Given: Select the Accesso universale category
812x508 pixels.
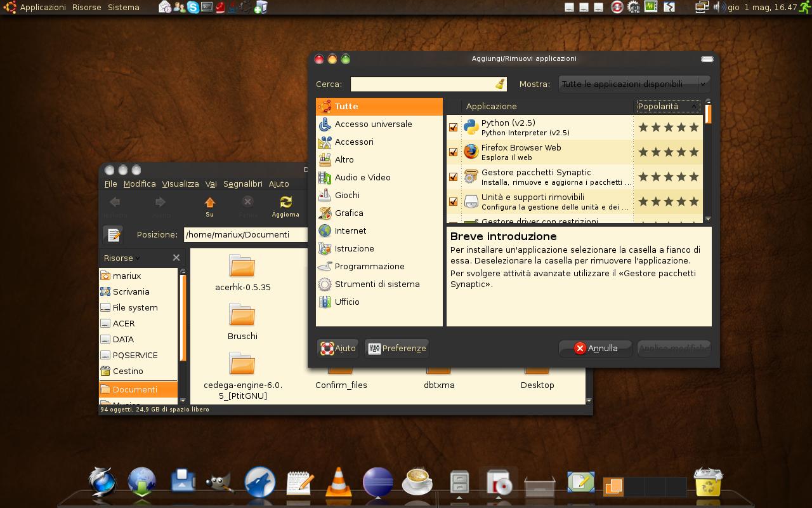Looking at the screenshot, I should (x=379, y=124).
